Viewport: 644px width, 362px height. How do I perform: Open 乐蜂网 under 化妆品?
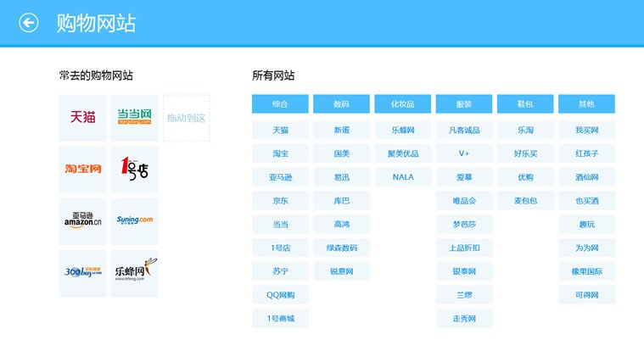tap(402, 130)
